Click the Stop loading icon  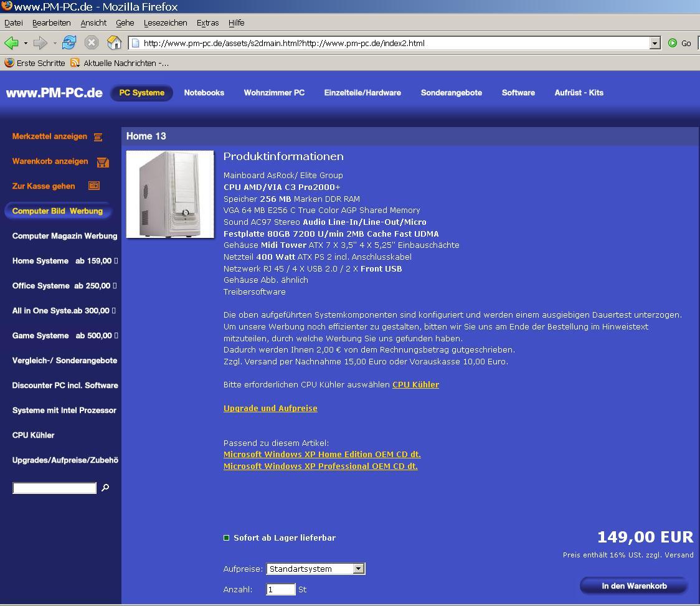(92, 43)
